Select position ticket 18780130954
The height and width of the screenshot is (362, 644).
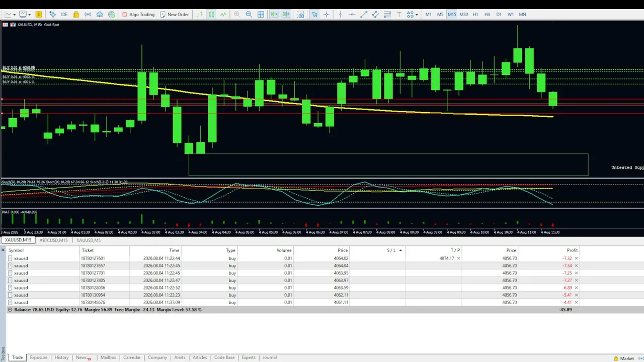tap(293, 295)
